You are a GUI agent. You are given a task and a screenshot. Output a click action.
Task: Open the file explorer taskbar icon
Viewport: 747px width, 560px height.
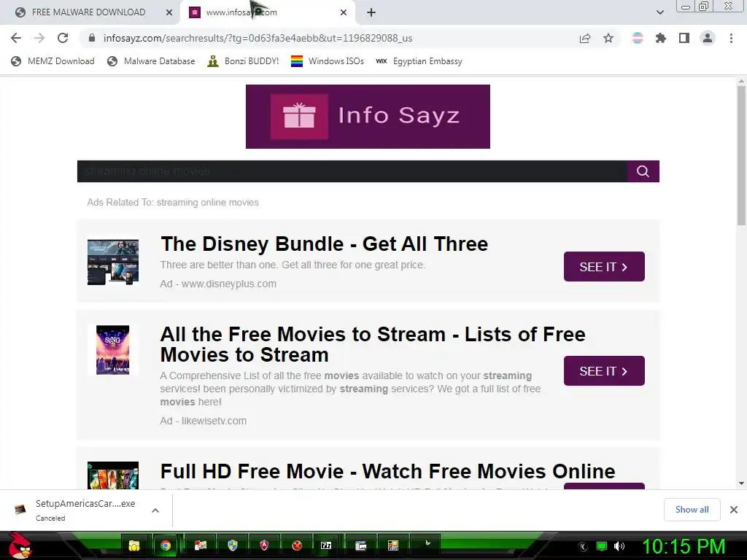[x=134, y=545]
